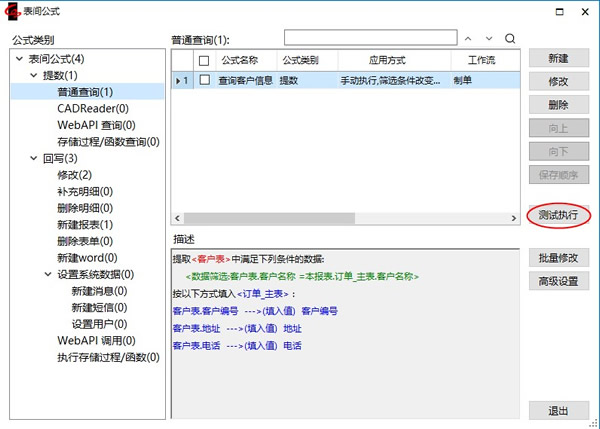Collapse the 提数(1) tree node
This screenshot has width=600, height=429.
(x=34, y=76)
